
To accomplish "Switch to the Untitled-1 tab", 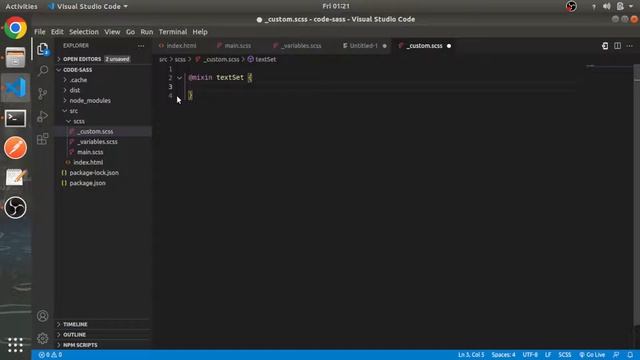I will tap(363, 46).
